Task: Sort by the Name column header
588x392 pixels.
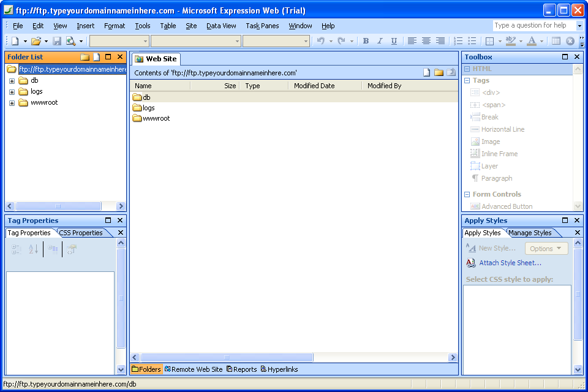Action: click(160, 86)
